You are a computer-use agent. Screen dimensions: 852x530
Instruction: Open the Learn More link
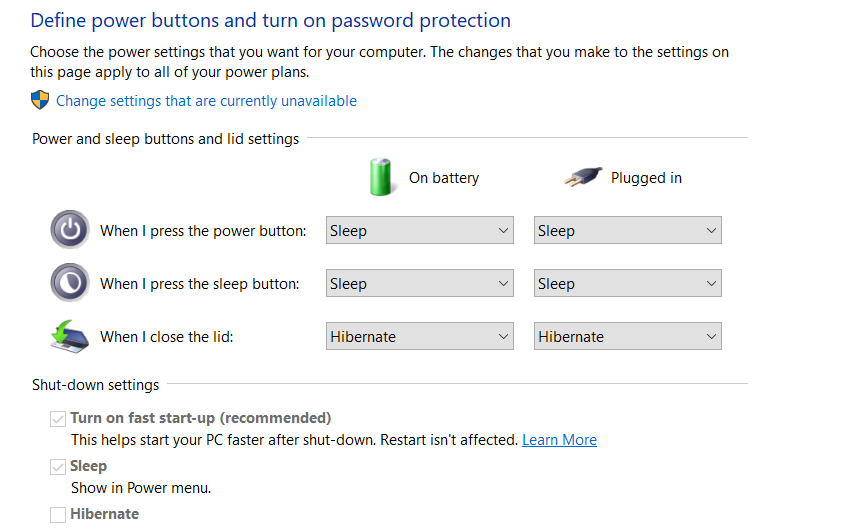coord(559,440)
